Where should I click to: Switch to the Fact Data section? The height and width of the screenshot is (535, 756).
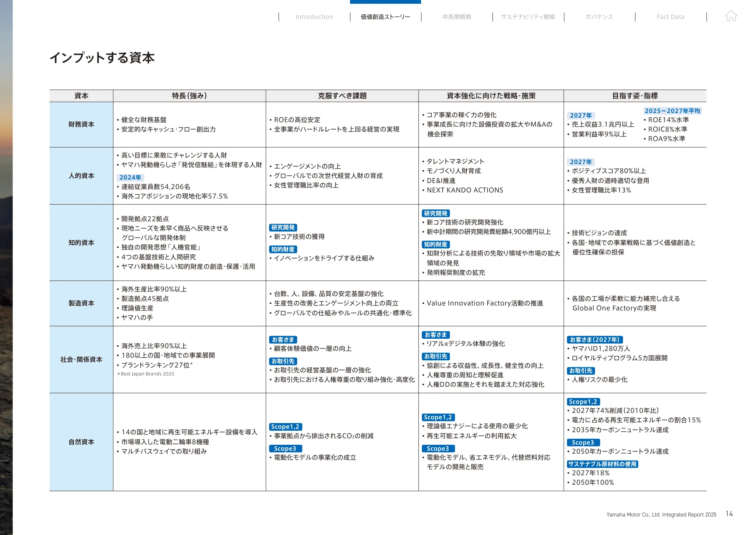671,17
